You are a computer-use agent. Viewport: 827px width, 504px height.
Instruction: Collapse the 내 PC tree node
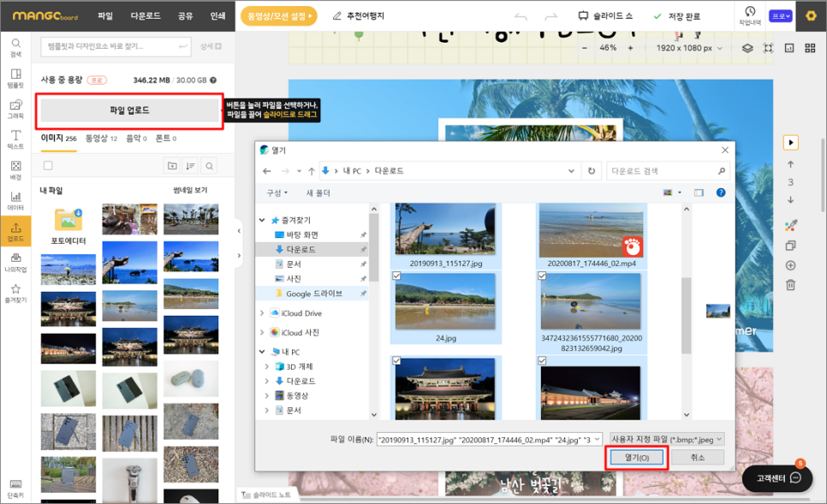point(262,352)
